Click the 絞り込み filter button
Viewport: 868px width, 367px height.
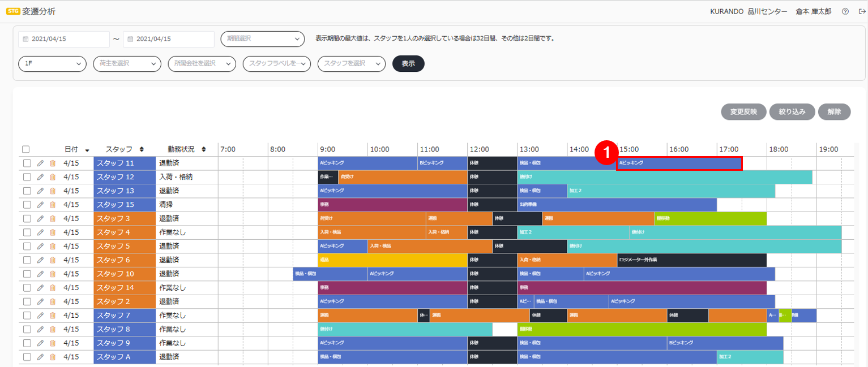click(792, 112)
